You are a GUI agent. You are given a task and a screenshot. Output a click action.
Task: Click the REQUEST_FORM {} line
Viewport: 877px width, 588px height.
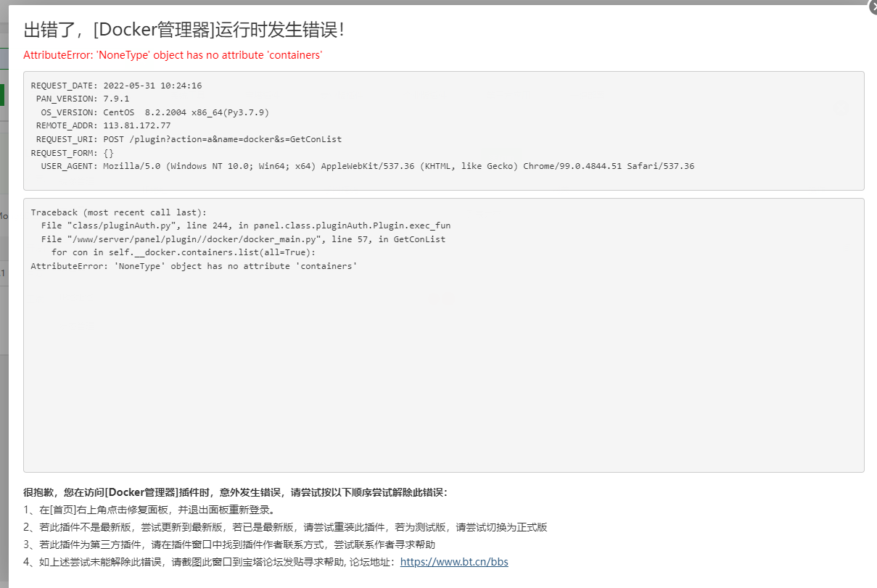[x=73, y=153]
